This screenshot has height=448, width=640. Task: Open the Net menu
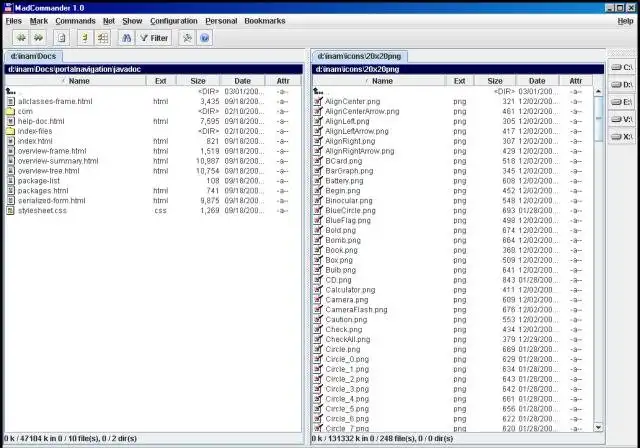[109, 21]
